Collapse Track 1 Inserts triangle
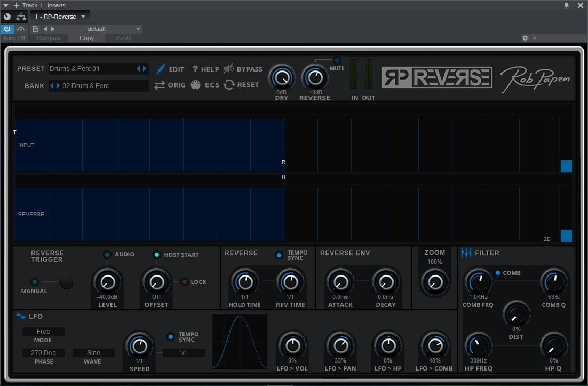 6,6
